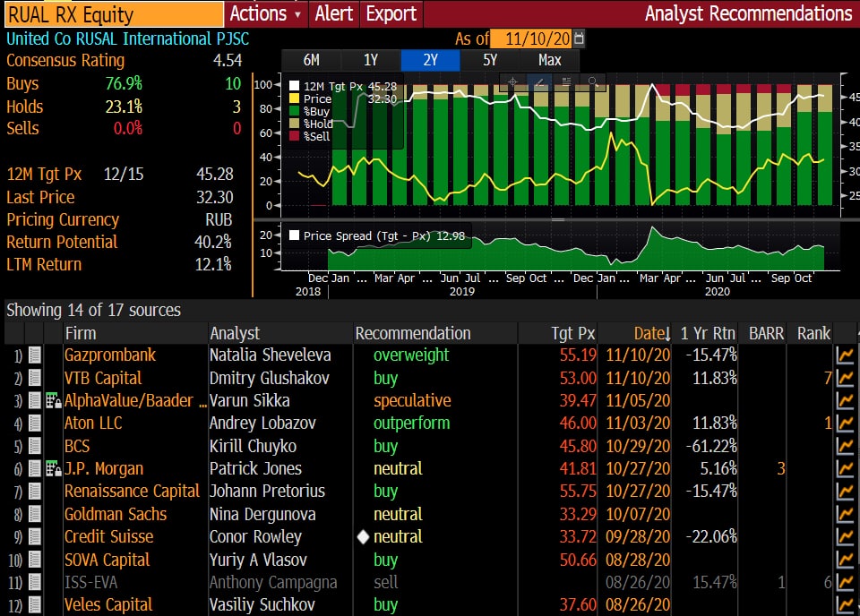Screen dimensions: 860x616
Task: Show the J.P. Morgan row chart icon
Action: point(845,468)
